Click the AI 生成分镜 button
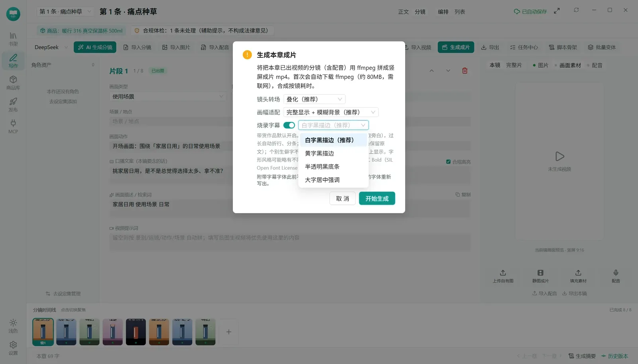This screenshot has height=364, width=638. click(x=95, y=47)
